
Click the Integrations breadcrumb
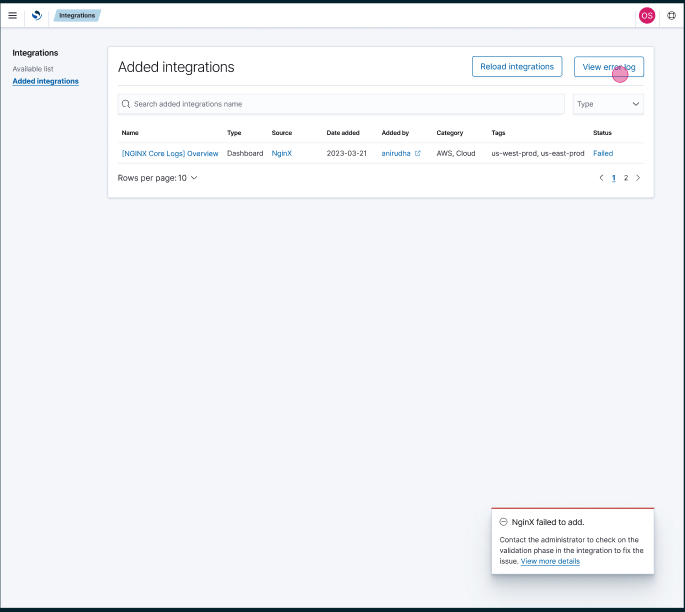pyautogui.click(x=77, y=16)
